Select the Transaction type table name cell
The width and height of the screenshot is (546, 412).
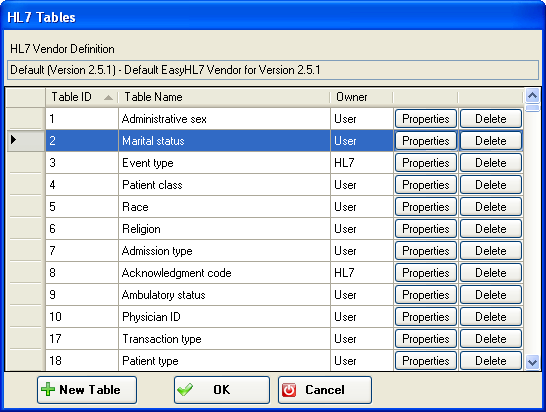(224, 339)
